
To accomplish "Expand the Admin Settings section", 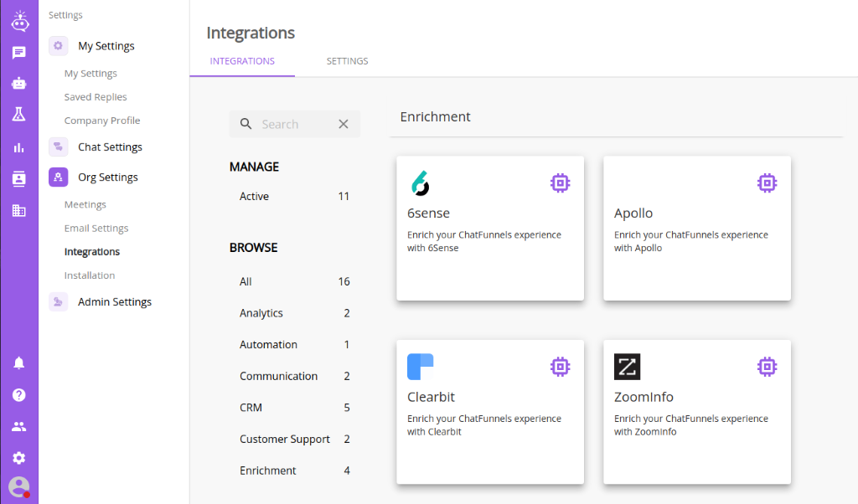I will tap(115, 301).
